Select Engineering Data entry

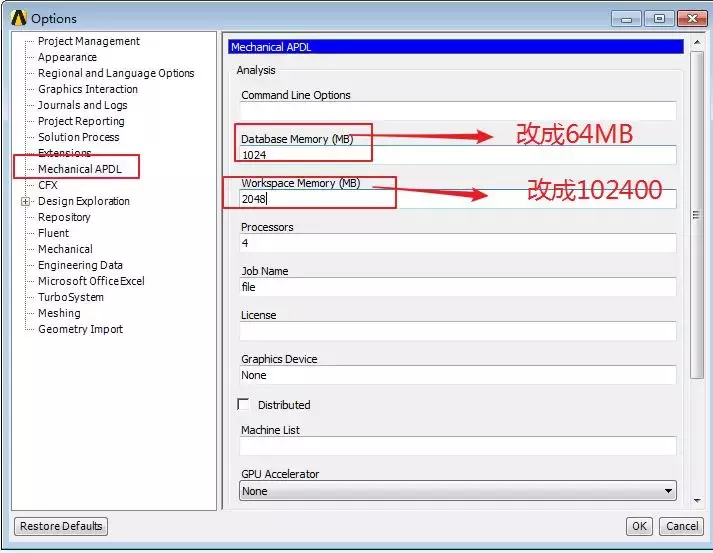80,265
